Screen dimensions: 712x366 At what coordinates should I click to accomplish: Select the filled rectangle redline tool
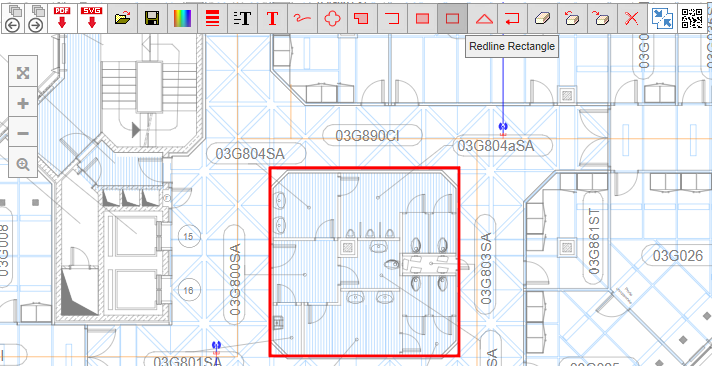point(422,18)
